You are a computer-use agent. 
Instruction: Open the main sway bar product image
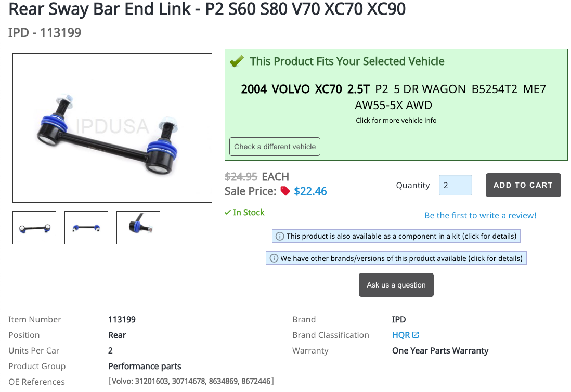tap(112, 128)
